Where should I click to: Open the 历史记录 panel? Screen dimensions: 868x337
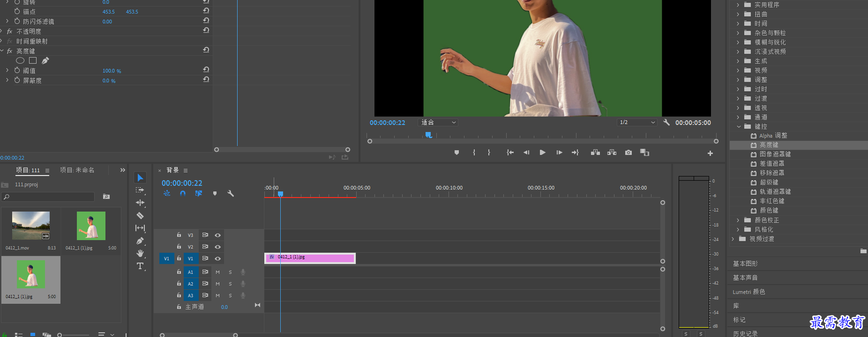click(745, 334)
